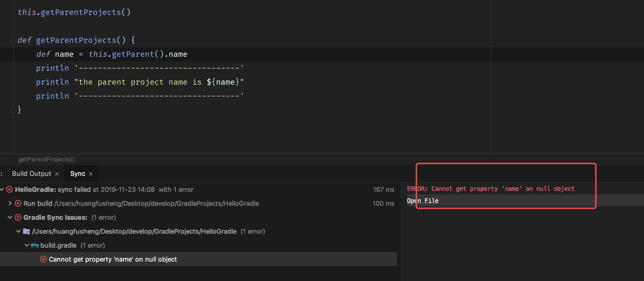Click the fold end marker at closing brace
This screenshot has height=281, width=644.
tap(13, 110)
